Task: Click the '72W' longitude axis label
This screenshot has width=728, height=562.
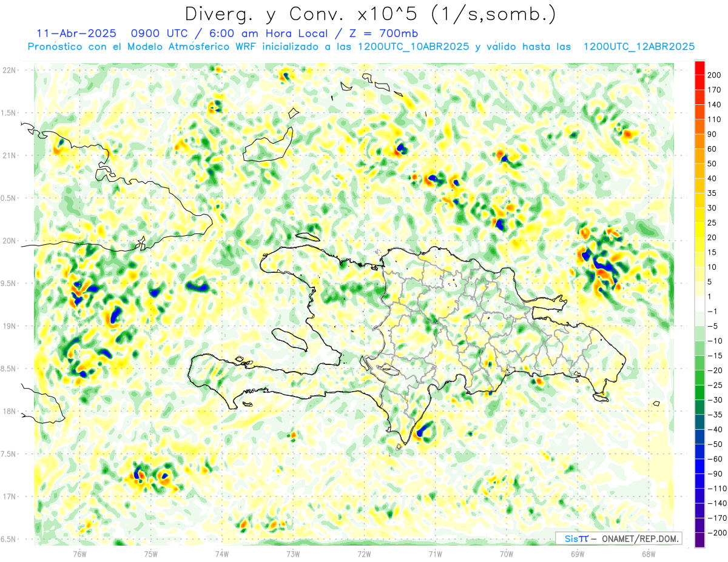Action: [364, 554]
